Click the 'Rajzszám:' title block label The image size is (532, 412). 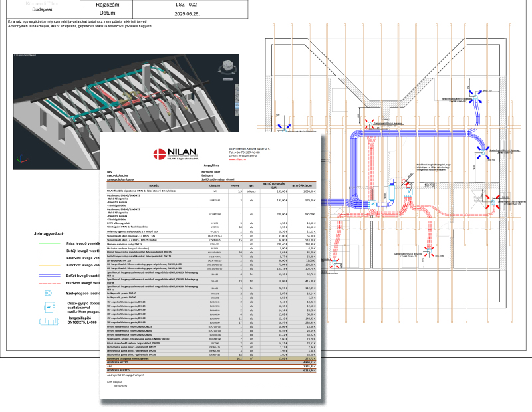pos(108,5)
